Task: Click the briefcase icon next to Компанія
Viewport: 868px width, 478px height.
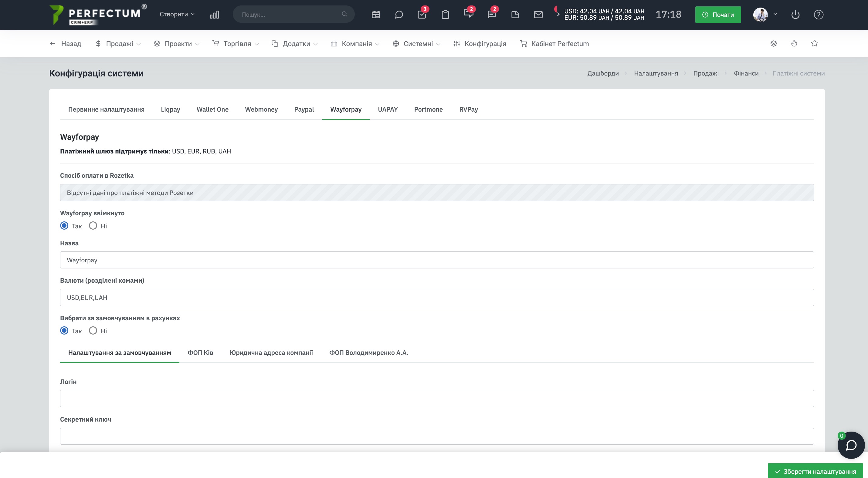Action: click(334, 44)
